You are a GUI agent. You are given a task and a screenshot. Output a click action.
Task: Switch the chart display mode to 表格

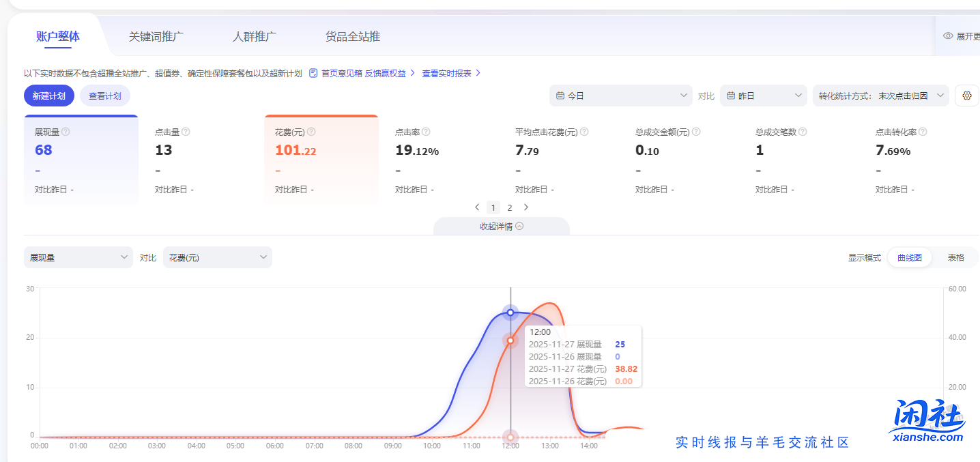(x=955, y=257)
